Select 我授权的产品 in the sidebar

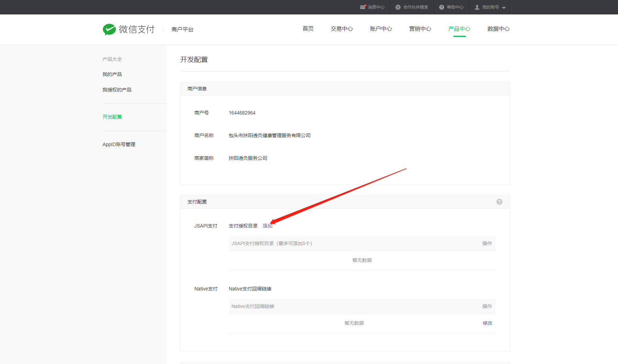tap(117, 90)
